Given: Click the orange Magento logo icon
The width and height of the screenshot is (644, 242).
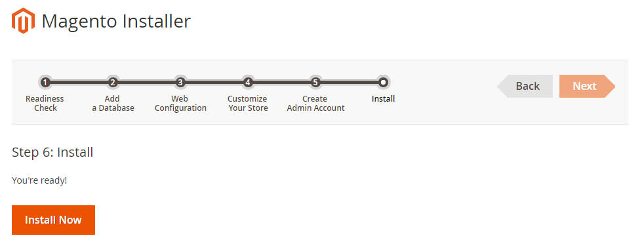Looking at the screenshot, I should [x=23, y=20].
